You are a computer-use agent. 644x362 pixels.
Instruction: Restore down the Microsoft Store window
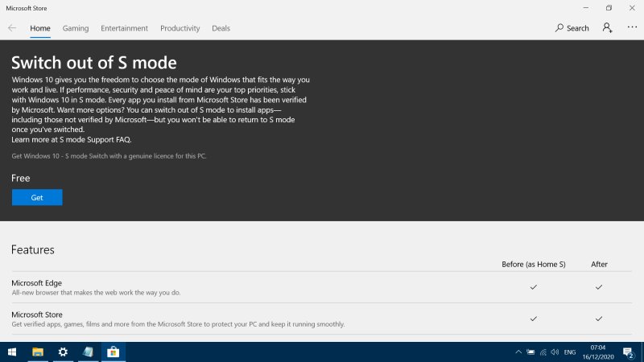[x=609, y=8]
